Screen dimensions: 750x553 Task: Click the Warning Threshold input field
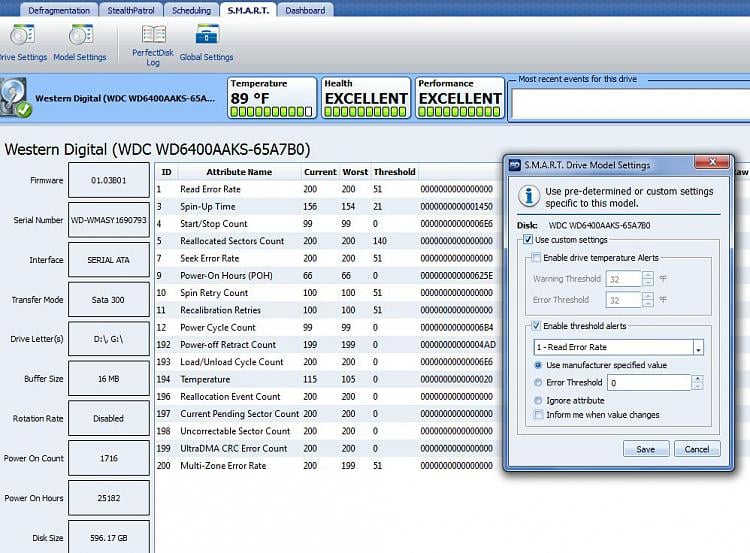(624, 278)
